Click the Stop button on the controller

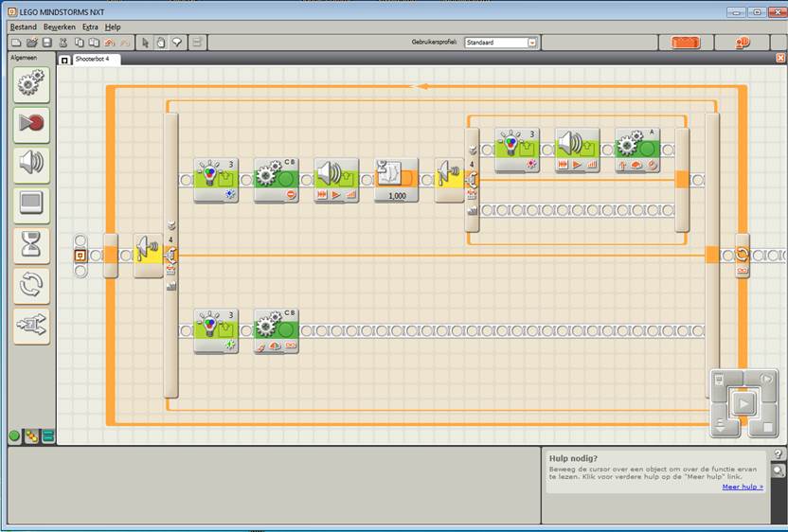pos(767,427)
